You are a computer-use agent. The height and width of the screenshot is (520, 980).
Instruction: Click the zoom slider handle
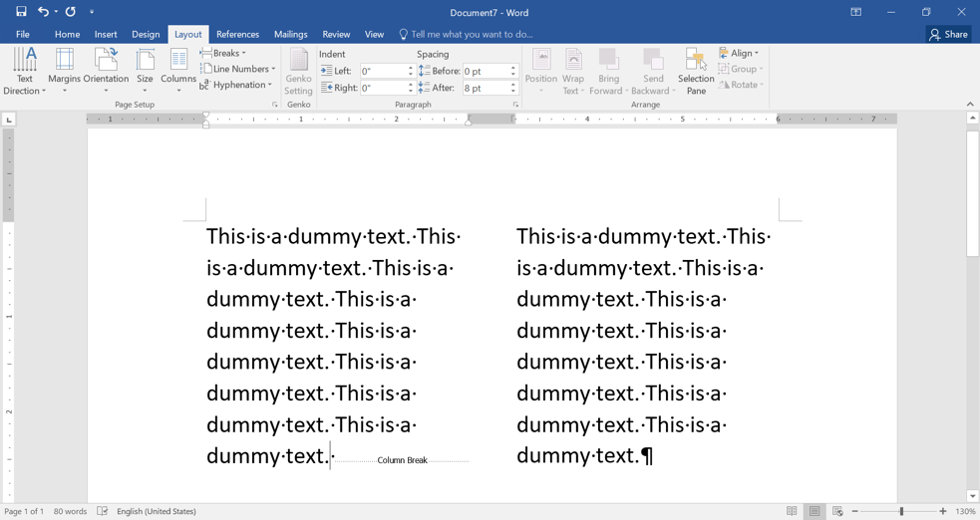(901, 511)
